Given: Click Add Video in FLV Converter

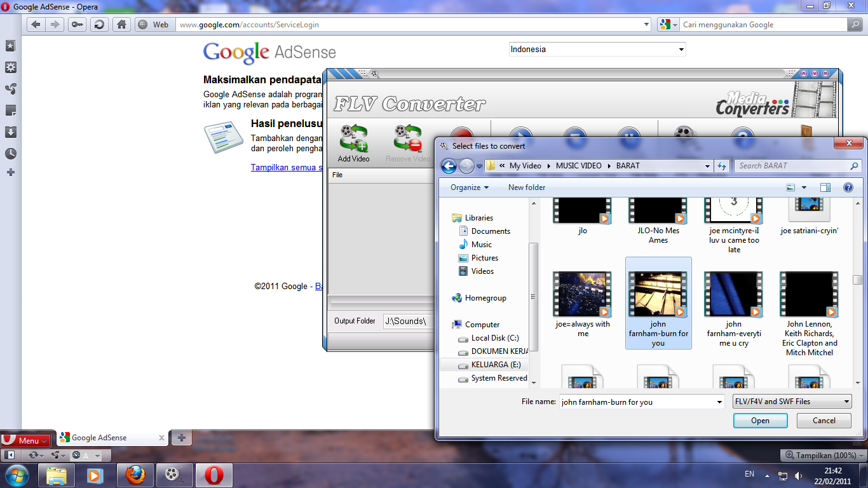Looking at the screenshot, I should (x=354, y=143).
